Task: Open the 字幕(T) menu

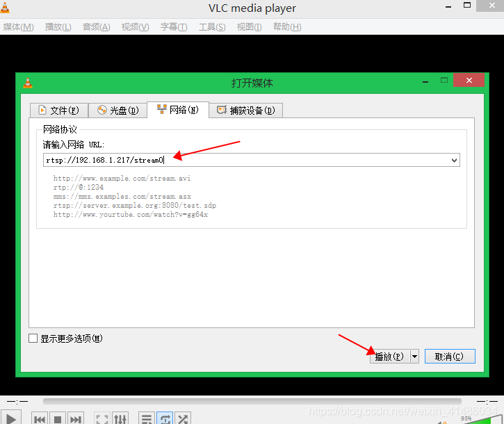Action: (174, 27)
